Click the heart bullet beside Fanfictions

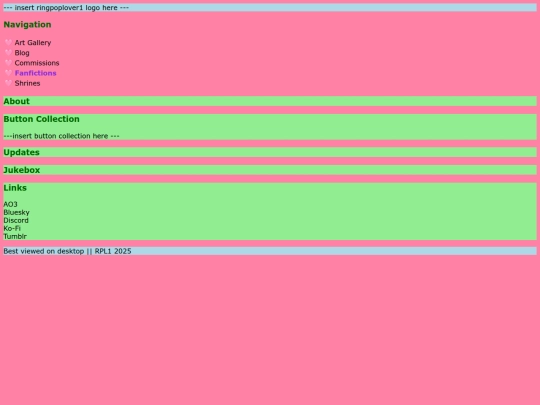tap(8, 73)
